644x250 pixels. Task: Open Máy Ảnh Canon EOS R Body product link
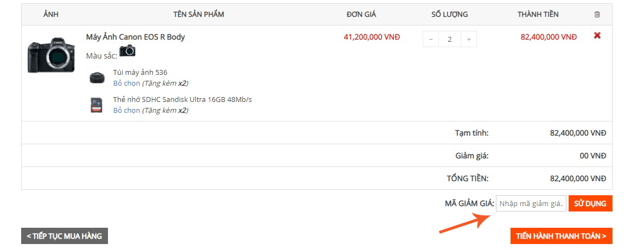pos(136,37)
